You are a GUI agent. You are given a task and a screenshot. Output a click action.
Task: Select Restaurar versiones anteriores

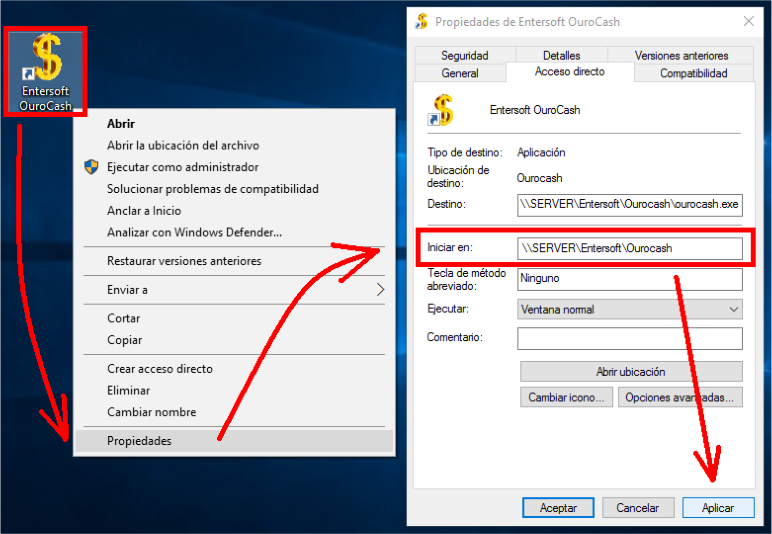coord(235,261)
